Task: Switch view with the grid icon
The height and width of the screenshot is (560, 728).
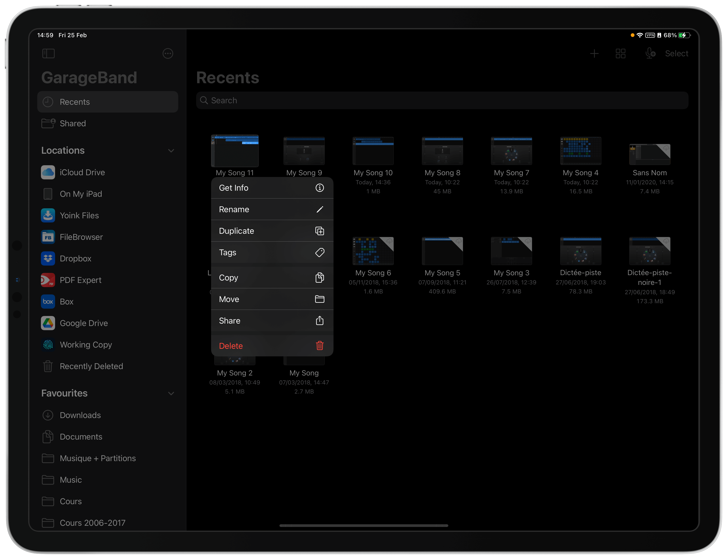Action: tap(620, 53)
